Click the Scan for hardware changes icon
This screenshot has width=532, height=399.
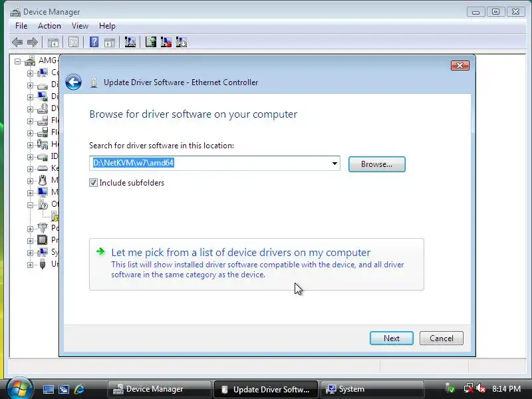pos(130,42)
